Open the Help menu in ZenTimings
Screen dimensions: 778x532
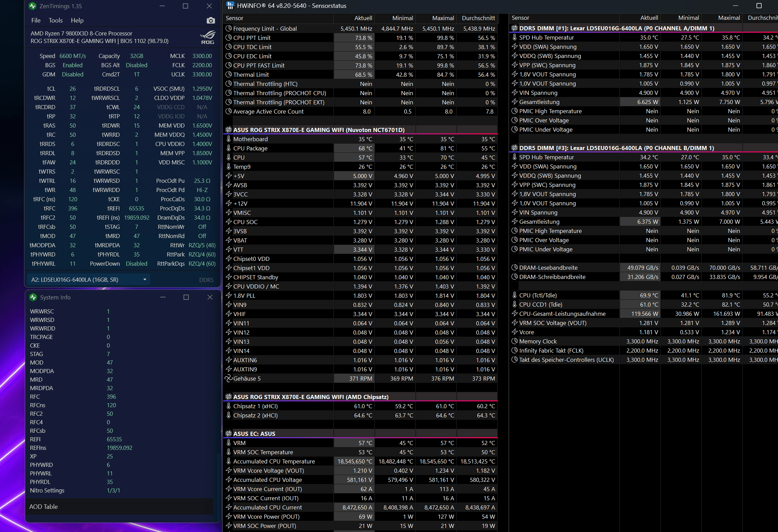77,20
